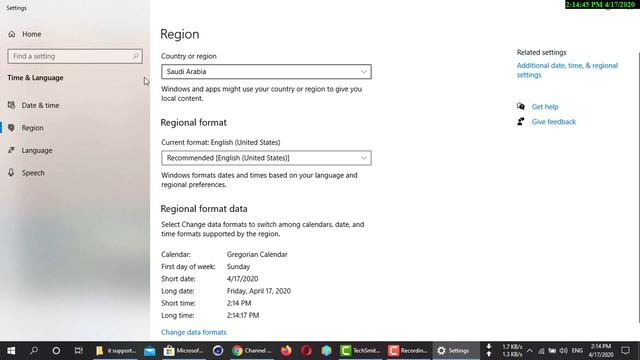Click the Long time value 2:14:17 PM
Screen dimensions: 640x360
point(243,316)
